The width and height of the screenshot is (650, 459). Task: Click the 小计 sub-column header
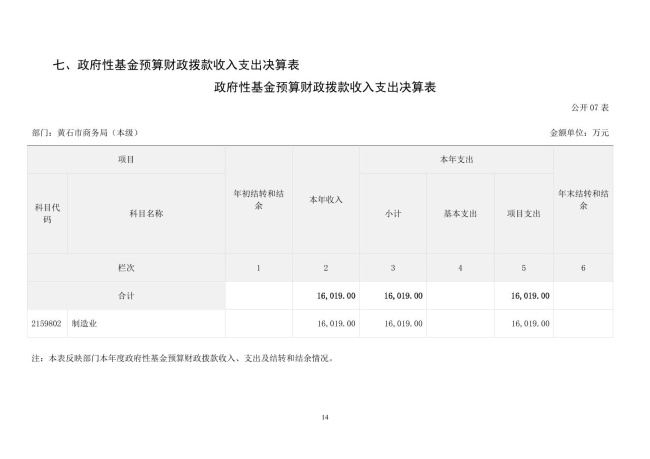392,213
